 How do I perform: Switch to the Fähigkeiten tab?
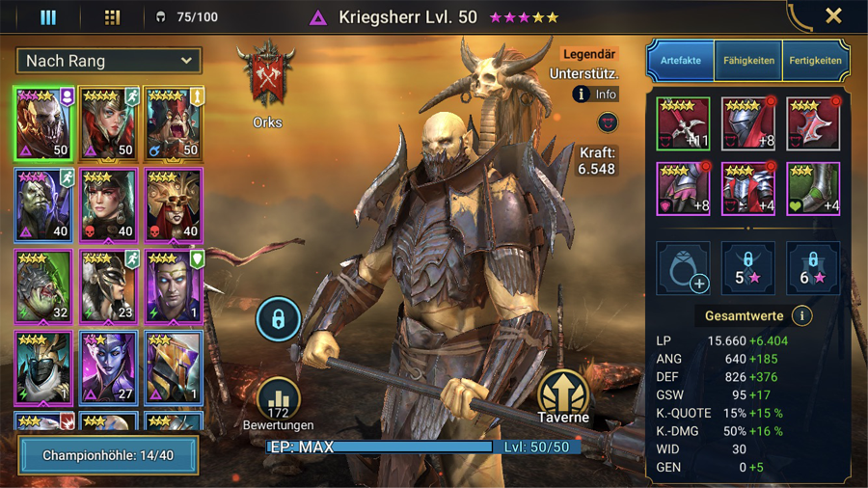(748, 61)
